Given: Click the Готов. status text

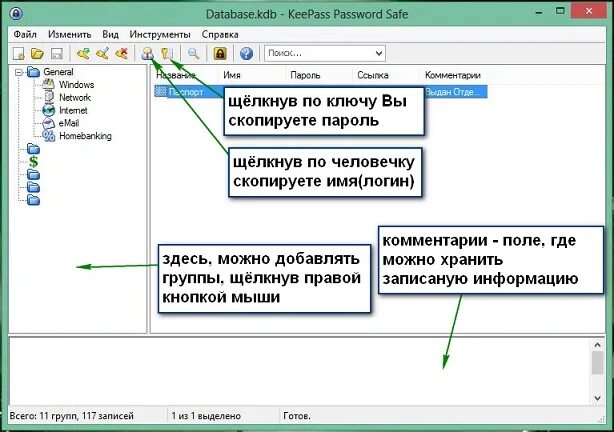Looking at the screenshot, I should [x=297, y=416].
